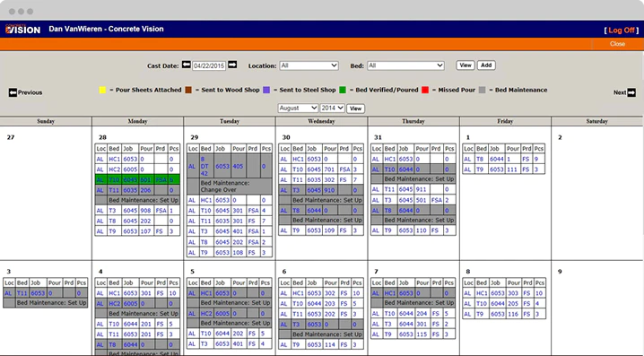
Task: Click the gray Bed Maintenance swatch
Action: click(x=483, y=90)
